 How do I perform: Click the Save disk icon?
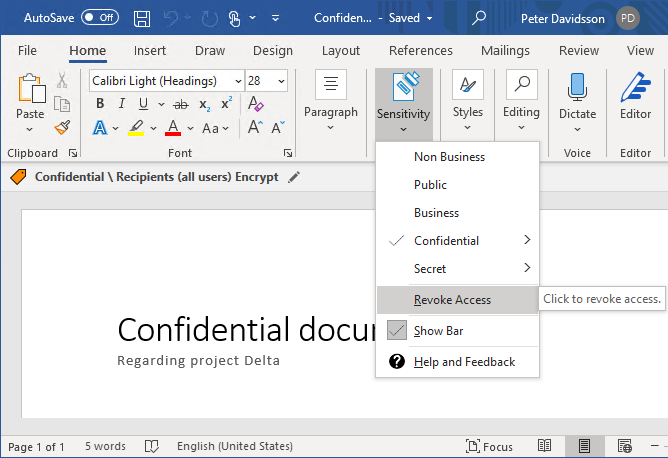pyautogui.click(x=142, y=18)
